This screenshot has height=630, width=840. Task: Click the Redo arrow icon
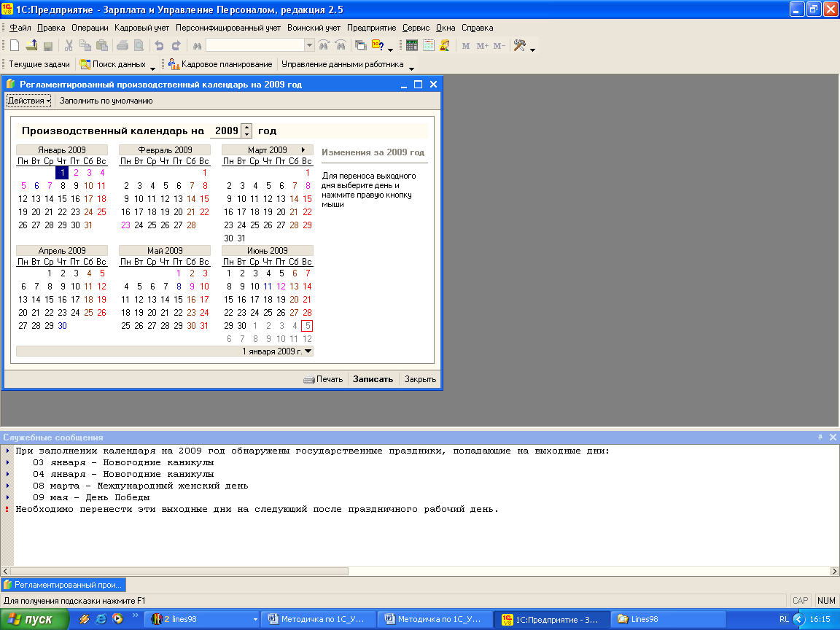[x=176, y=45]
